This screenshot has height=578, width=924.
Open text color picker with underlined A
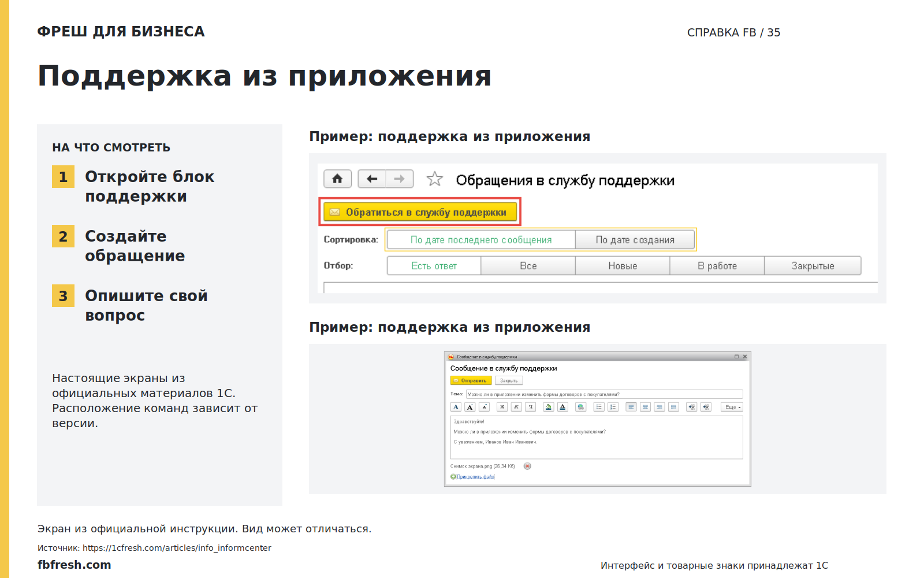[562, 407]
